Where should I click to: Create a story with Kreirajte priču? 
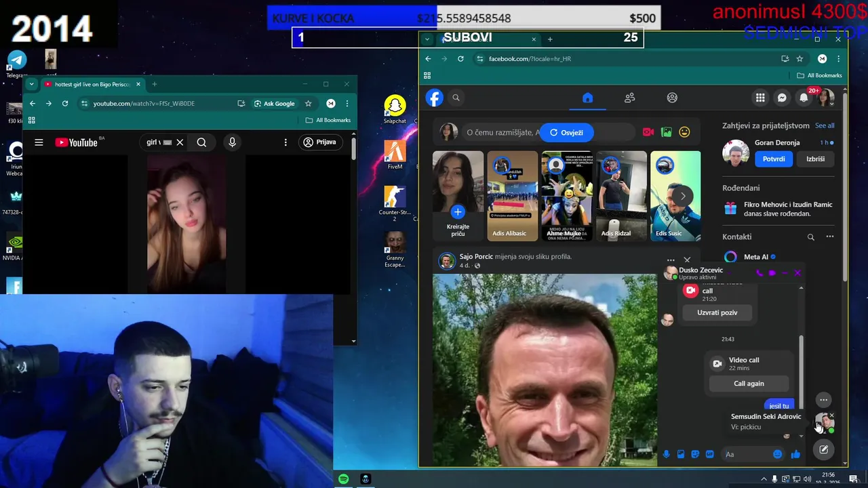458,196
